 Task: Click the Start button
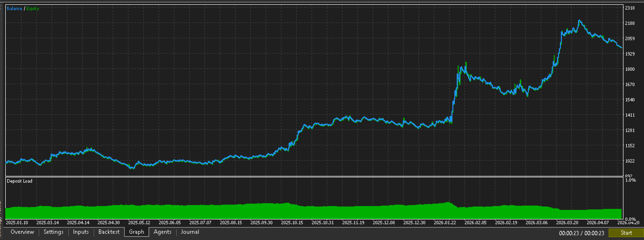coord(626,233)
